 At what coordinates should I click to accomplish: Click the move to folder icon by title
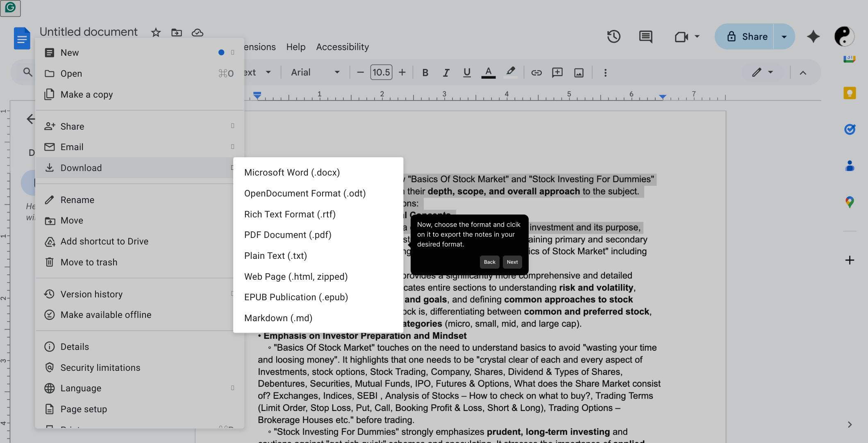[177, 32]
